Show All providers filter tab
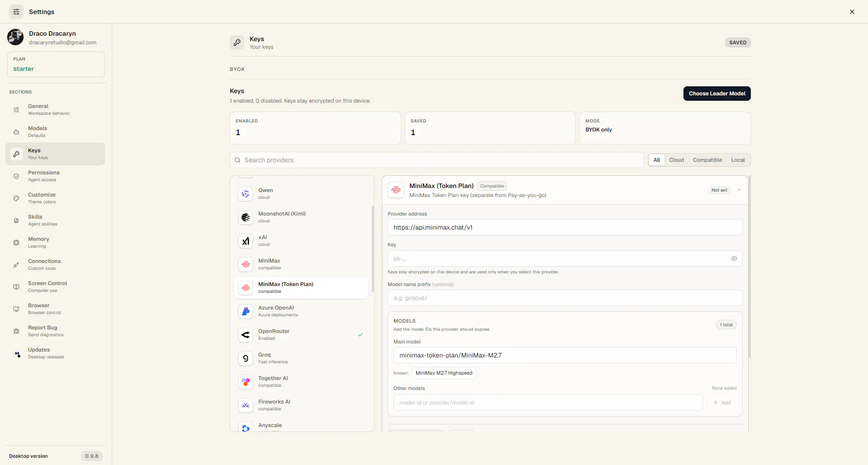The image size is (868, 465). [657, 160]
